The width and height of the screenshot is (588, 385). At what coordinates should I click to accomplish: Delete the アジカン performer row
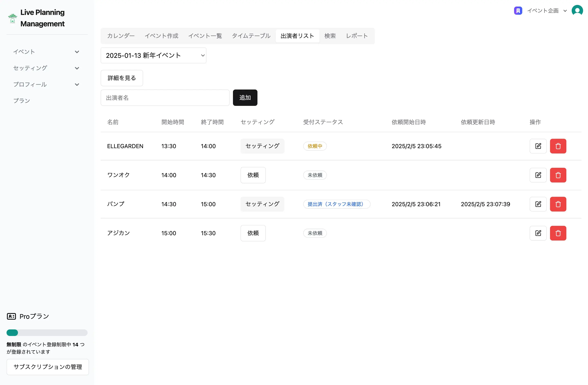click(x=558, y=233)
